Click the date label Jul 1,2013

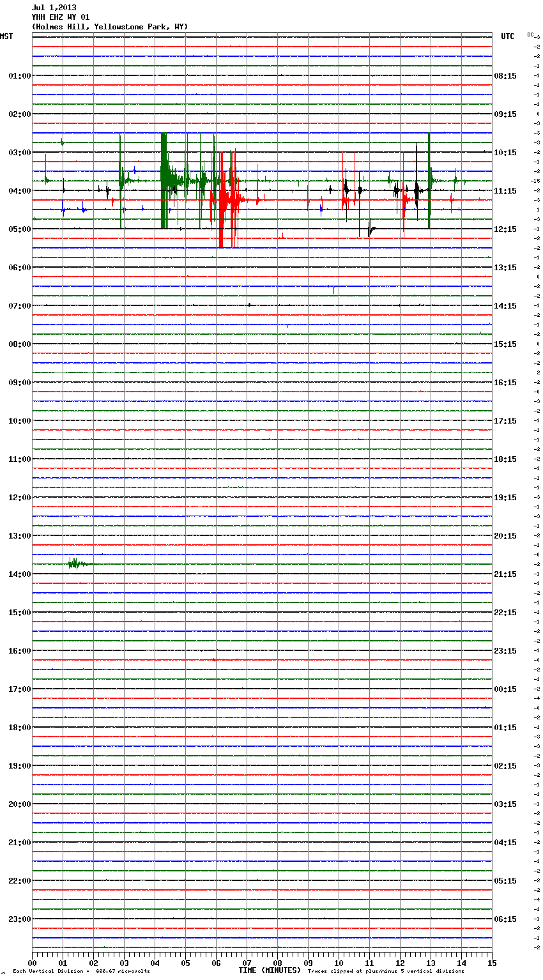pyautogui.click(x=54, y=8)
